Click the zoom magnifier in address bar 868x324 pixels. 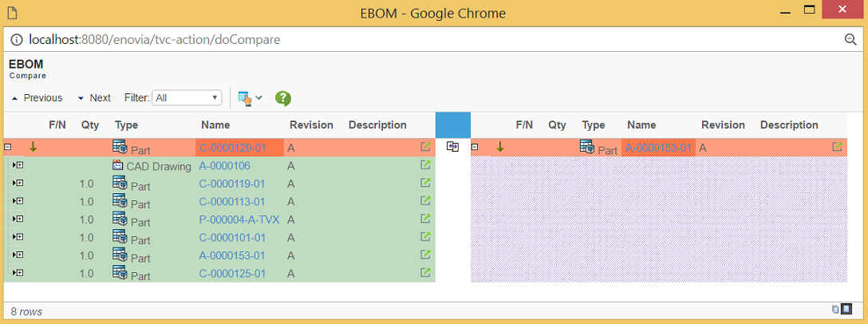coord(850,39)
